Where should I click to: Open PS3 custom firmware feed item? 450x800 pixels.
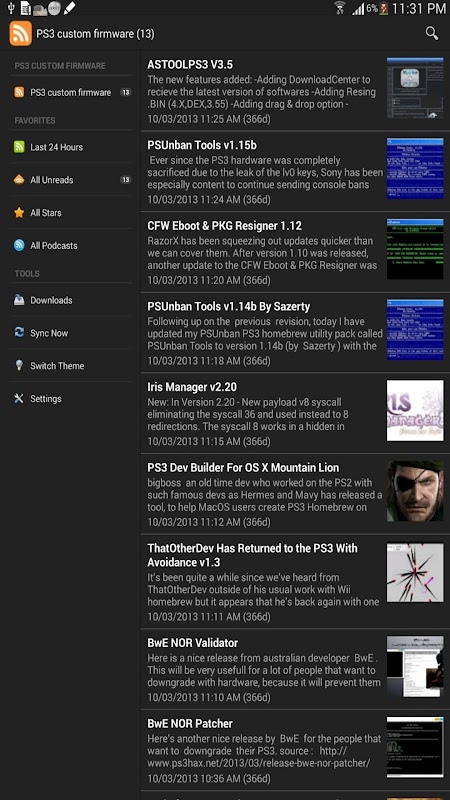pyautogui.click(x=70, y=92)
